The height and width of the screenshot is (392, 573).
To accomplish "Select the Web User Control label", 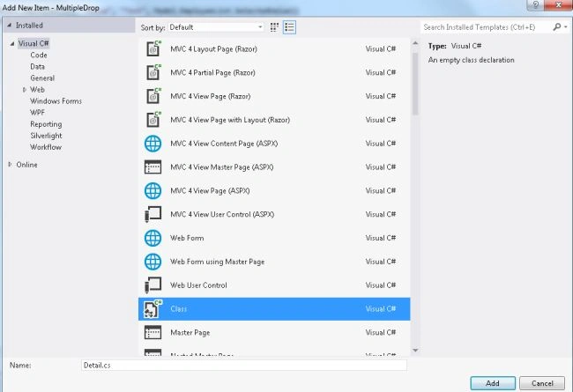I will (198, 285).
